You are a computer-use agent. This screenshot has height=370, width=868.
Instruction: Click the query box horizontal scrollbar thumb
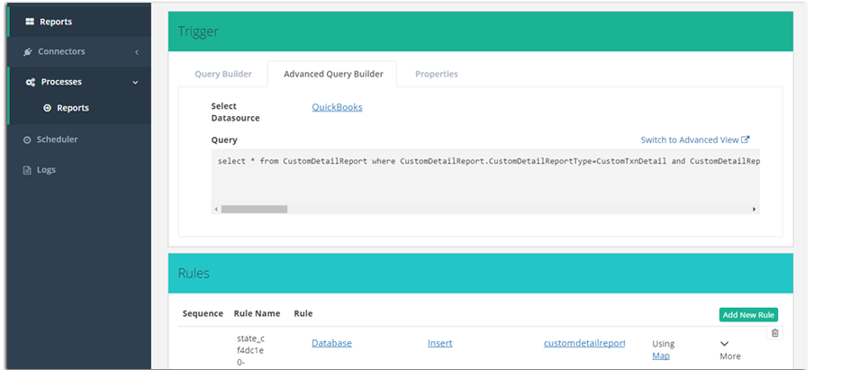click(254, 209)
